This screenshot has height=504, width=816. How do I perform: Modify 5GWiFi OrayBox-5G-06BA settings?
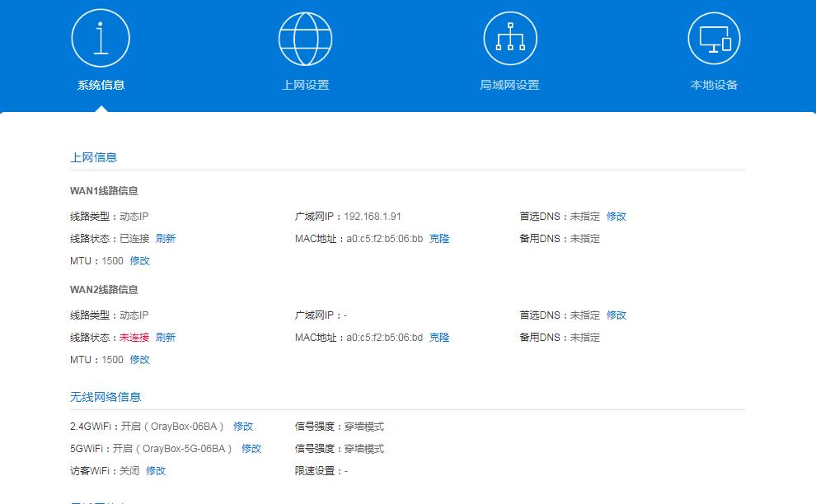coord(251,448)
